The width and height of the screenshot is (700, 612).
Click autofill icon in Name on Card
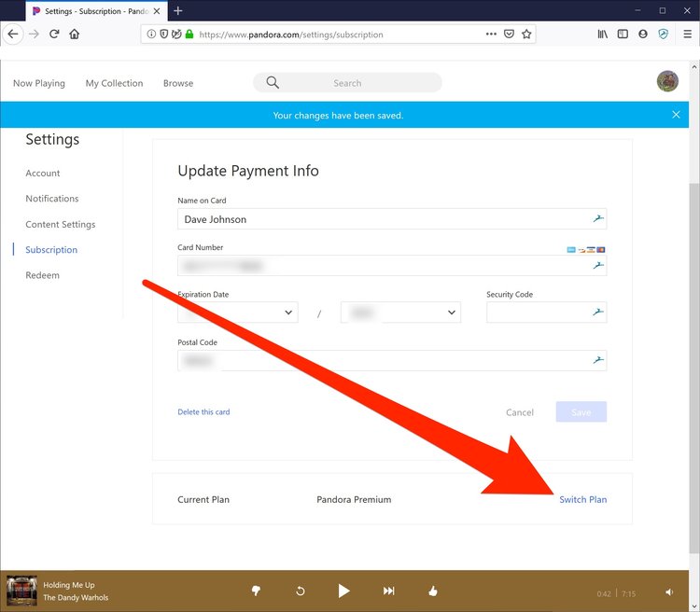[598, 218]
